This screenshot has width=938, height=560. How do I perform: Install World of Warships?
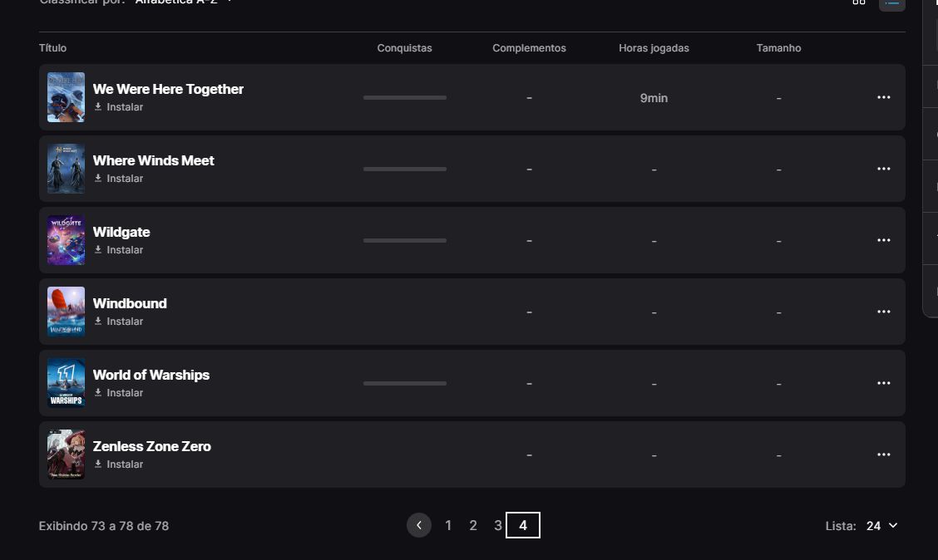[x=119, y=393]
